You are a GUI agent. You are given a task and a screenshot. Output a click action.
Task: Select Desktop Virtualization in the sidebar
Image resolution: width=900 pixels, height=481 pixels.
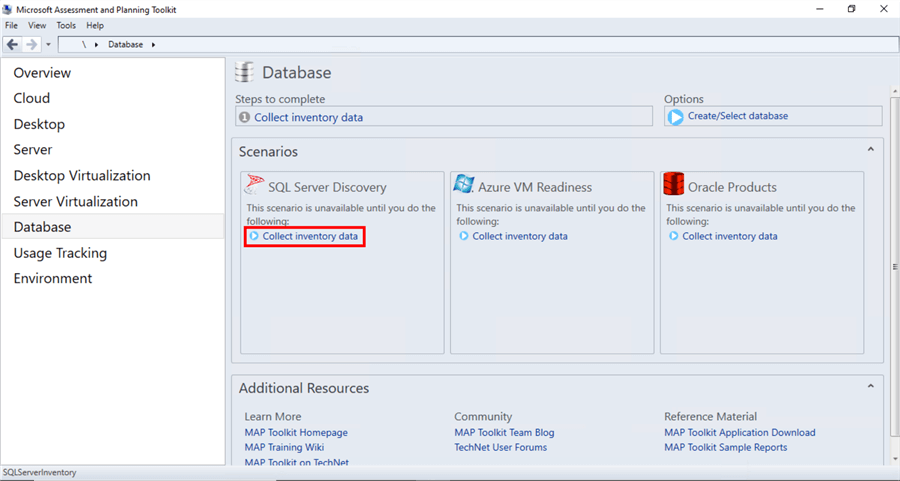[82, 176]
